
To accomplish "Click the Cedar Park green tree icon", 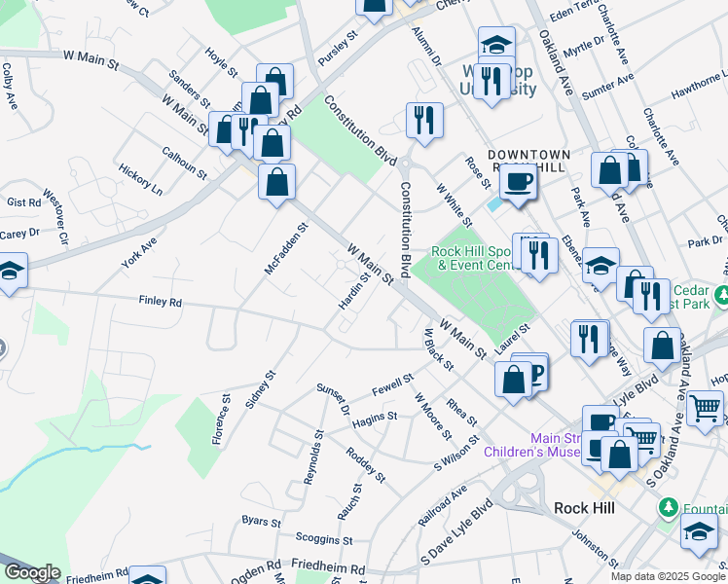I will 721,295.
